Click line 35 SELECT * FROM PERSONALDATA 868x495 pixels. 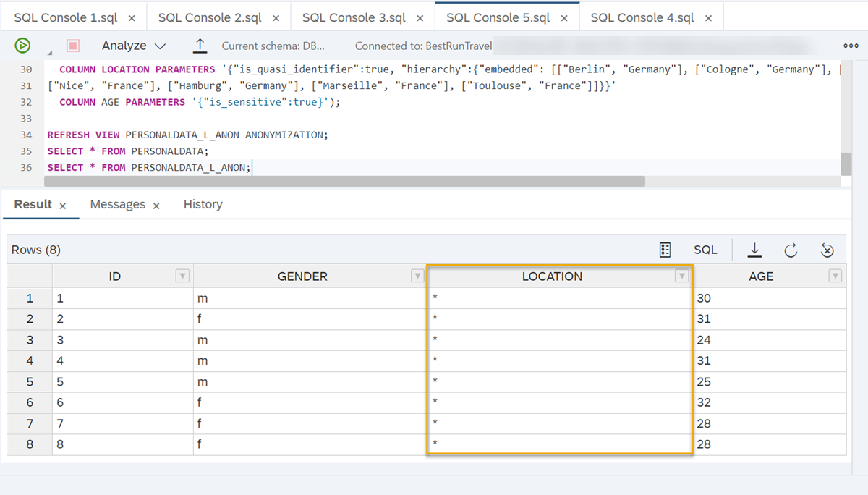[x=128, y=151]
